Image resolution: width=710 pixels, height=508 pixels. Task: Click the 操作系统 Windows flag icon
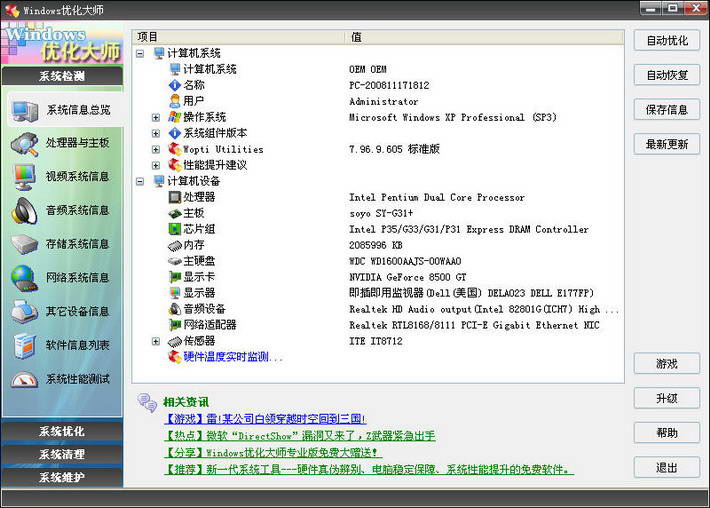[x=175, y=117]
